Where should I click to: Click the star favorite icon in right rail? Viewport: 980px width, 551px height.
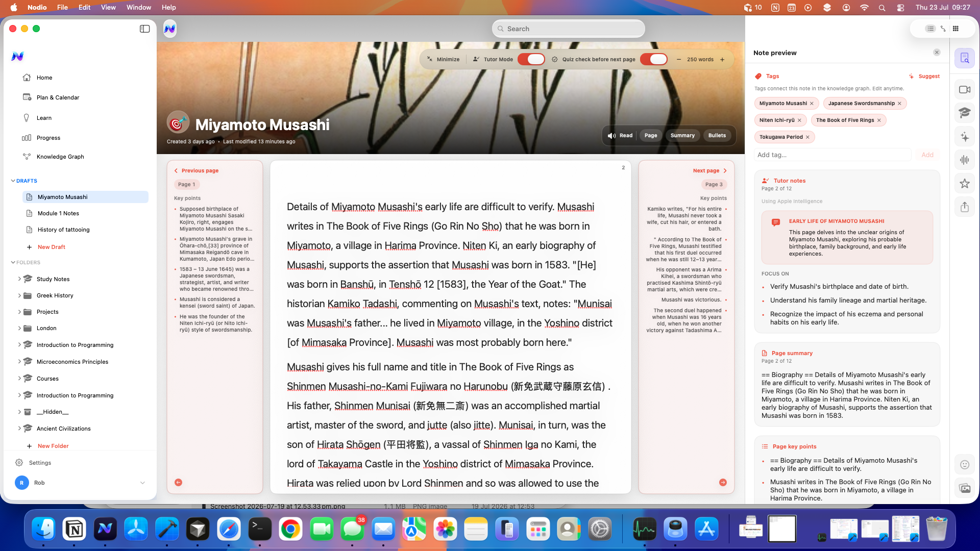pyautogui.click(x=964, y=183)
